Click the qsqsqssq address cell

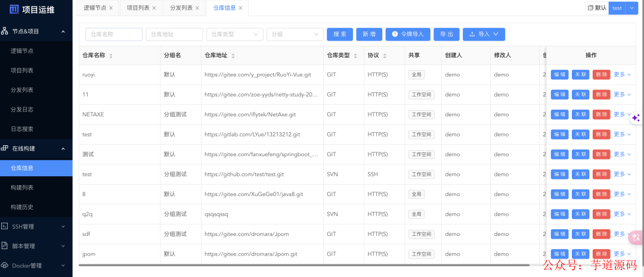(216, 214)
